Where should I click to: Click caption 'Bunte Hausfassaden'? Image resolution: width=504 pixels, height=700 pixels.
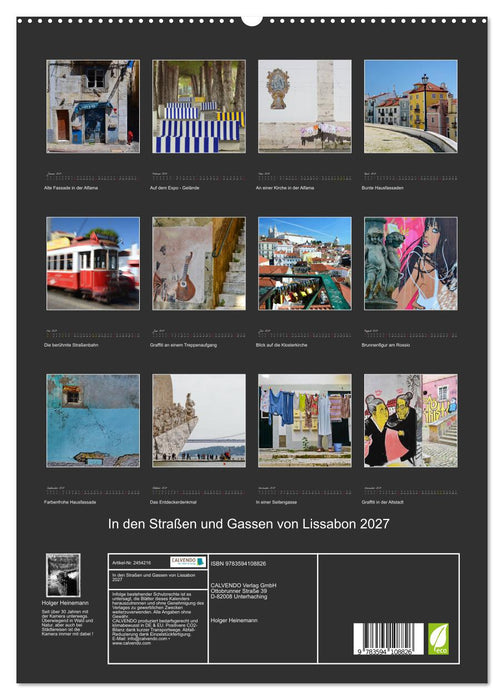click(383, 188)
